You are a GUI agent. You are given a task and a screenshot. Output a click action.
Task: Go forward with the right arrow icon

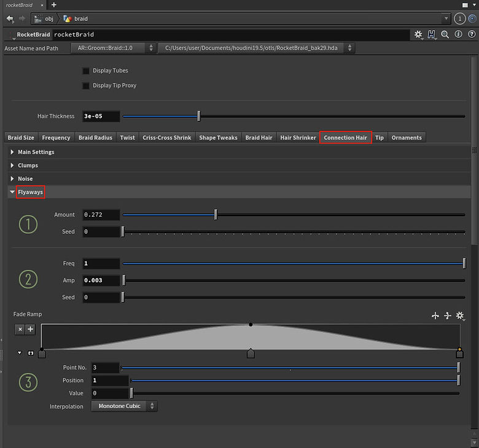(x=22, y=18)
